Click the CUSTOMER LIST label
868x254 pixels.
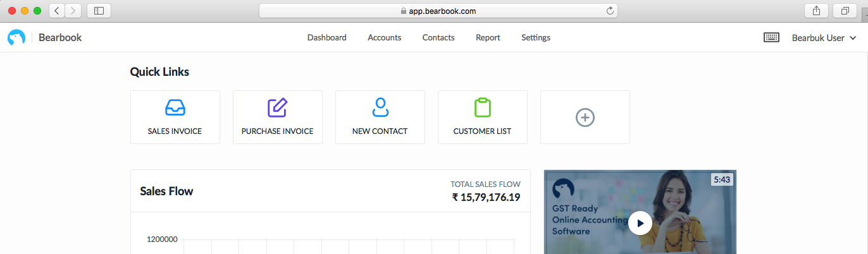coord(483,131)
